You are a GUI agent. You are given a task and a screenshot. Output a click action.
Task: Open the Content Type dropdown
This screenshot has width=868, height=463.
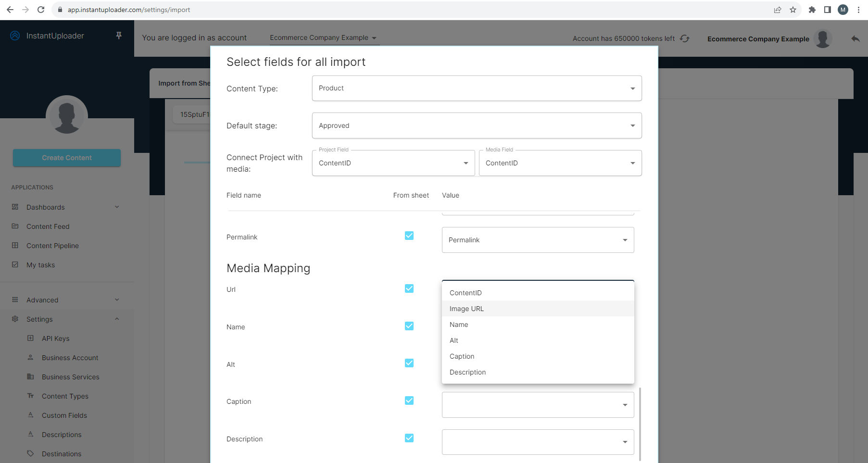click(477, 88)
